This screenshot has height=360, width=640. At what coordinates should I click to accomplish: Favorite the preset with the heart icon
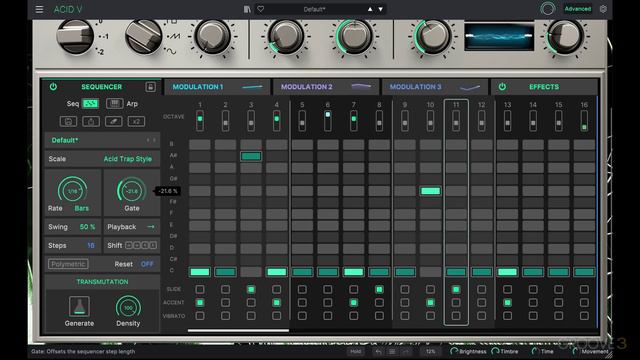(x=260, y=9)
